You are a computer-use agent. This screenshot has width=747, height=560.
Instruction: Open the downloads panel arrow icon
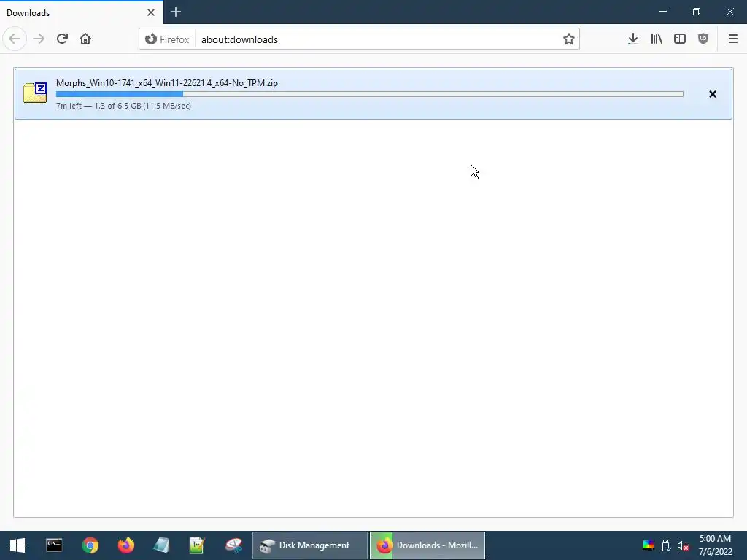[x=632, y=39]
